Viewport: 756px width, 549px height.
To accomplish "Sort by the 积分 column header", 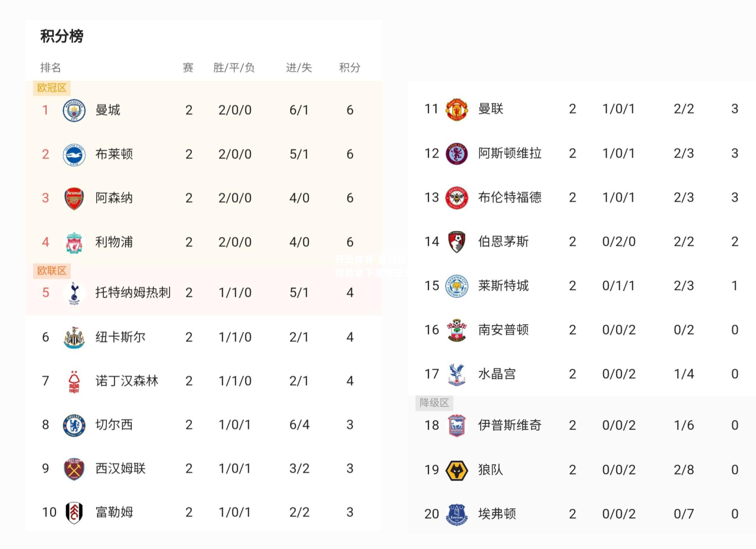I will (350, 68).
